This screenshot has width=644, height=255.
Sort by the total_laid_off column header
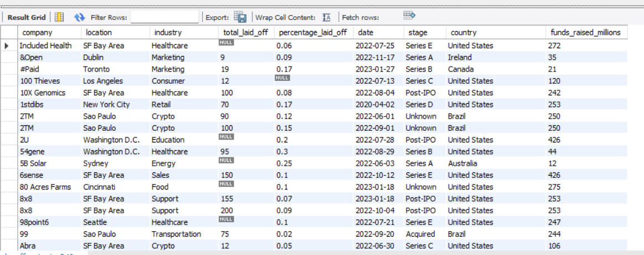[x=244, y=33]
